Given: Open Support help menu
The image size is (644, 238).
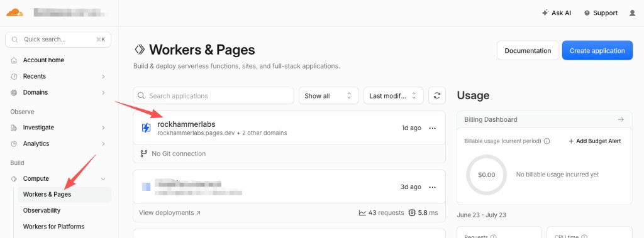Looking at the screenshot, I should pos(601,13).
